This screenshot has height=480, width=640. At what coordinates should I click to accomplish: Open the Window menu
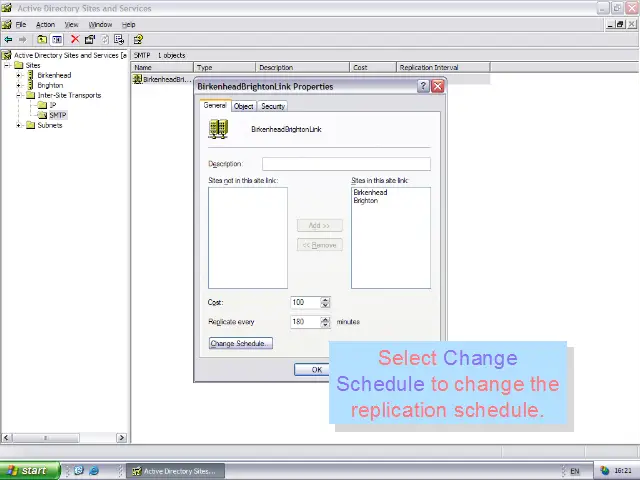pos(100,24)
